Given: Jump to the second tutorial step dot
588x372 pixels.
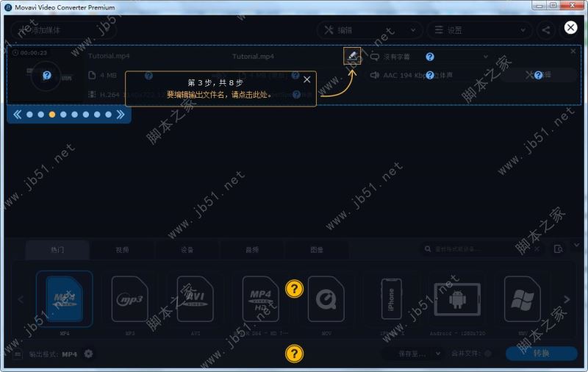Looking at the screenshot, I should click(41, 115).
